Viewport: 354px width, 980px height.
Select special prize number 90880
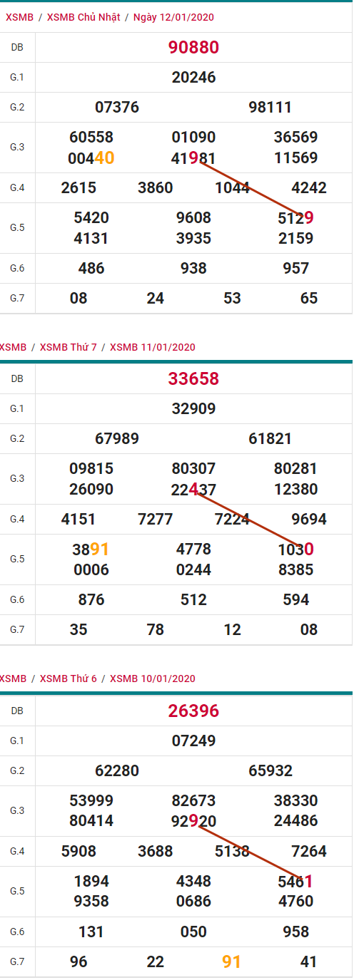[x=193, y=47]
